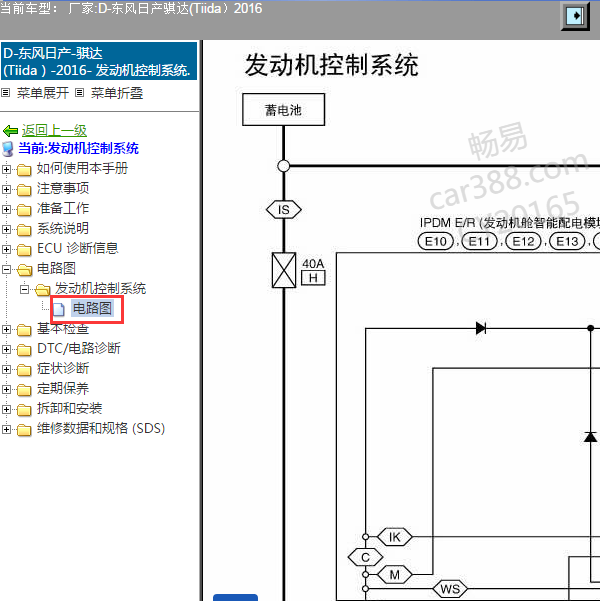Expand the 维修数据和规格 (SDS) node
Image resolution: width=600 pixels, height=601 pixels.
6,429
